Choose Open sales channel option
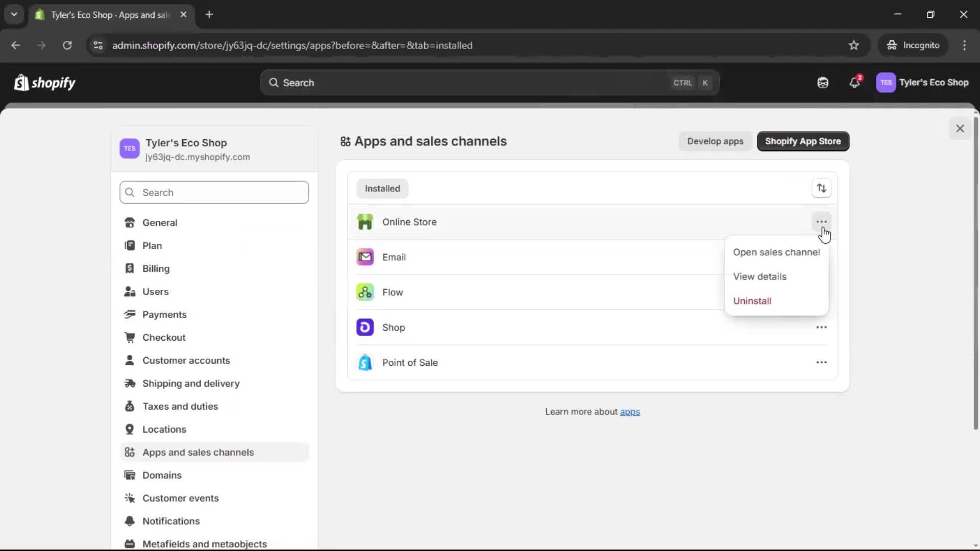 (x=776, y=252)
